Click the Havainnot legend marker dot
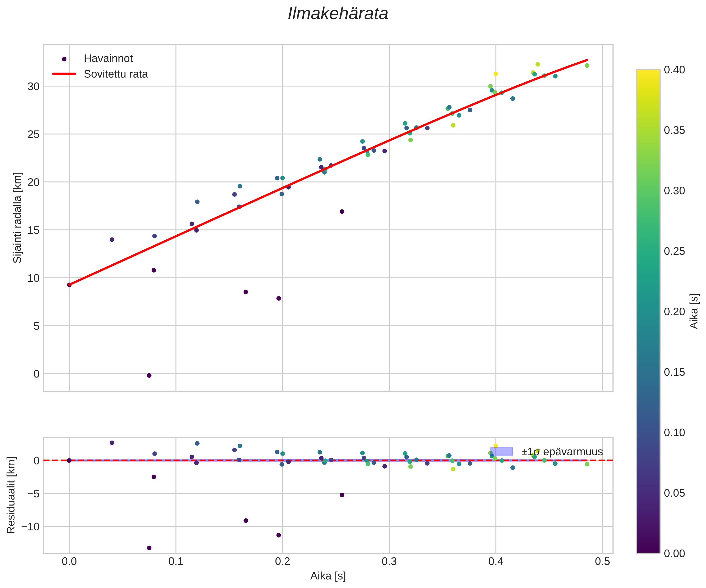 [64, 59]
